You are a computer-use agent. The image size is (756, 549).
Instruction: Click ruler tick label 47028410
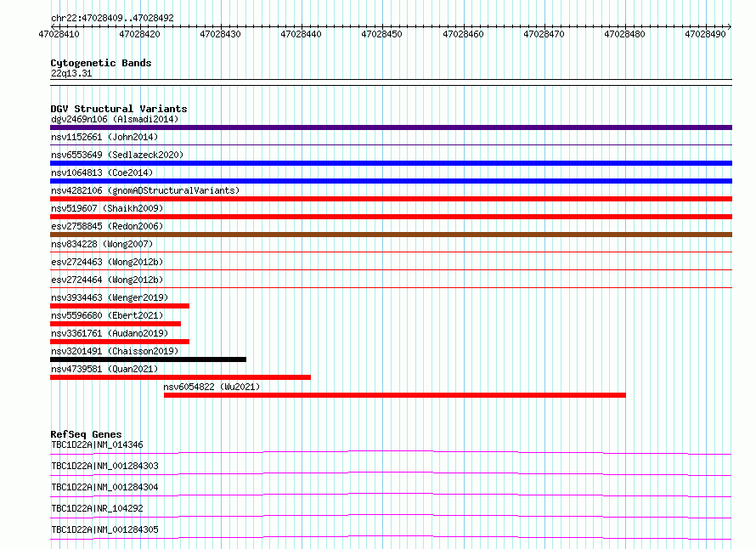click(59, 34)
